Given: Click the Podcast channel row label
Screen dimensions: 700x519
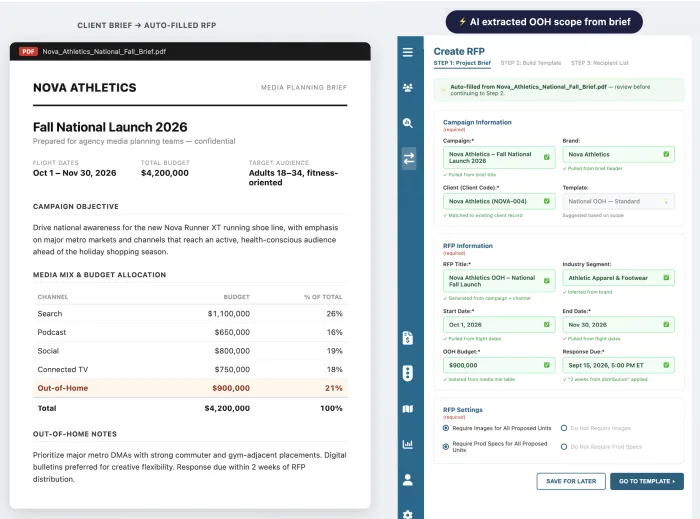Looking at the screenshot, I should [52, 332].
